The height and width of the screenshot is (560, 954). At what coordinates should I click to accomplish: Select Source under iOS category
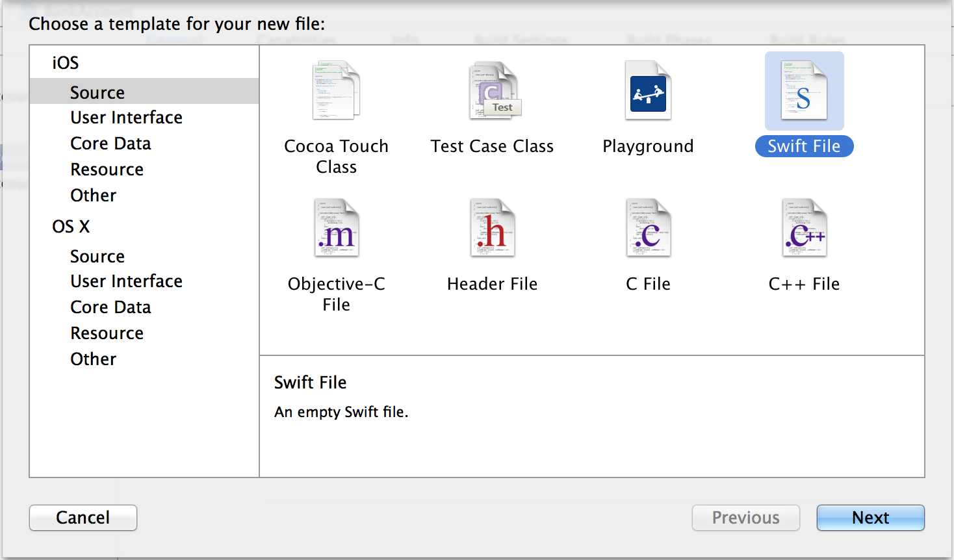tap(97, 92)
